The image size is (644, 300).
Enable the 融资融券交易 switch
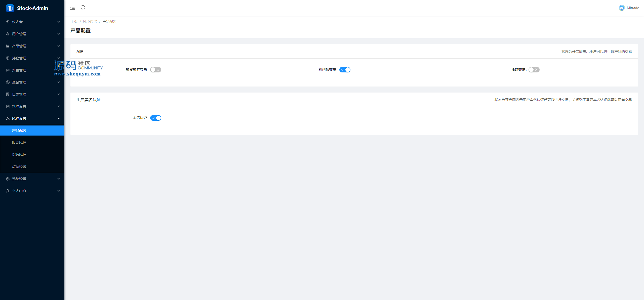tap(156, 70)
